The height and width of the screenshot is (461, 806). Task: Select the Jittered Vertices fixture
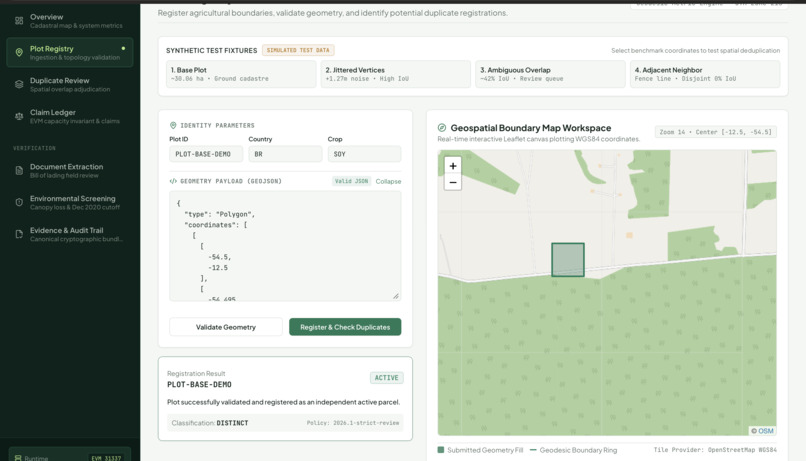click(396, 74)
